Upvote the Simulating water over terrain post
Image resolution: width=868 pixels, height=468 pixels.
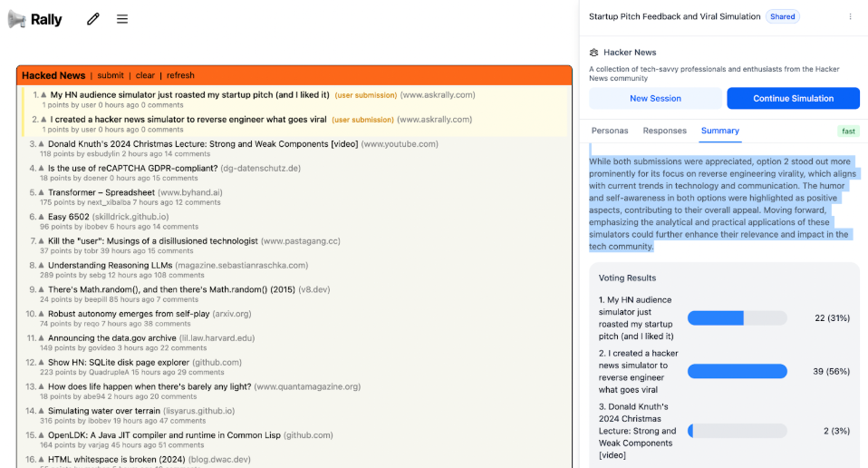[x=42, y=411]
